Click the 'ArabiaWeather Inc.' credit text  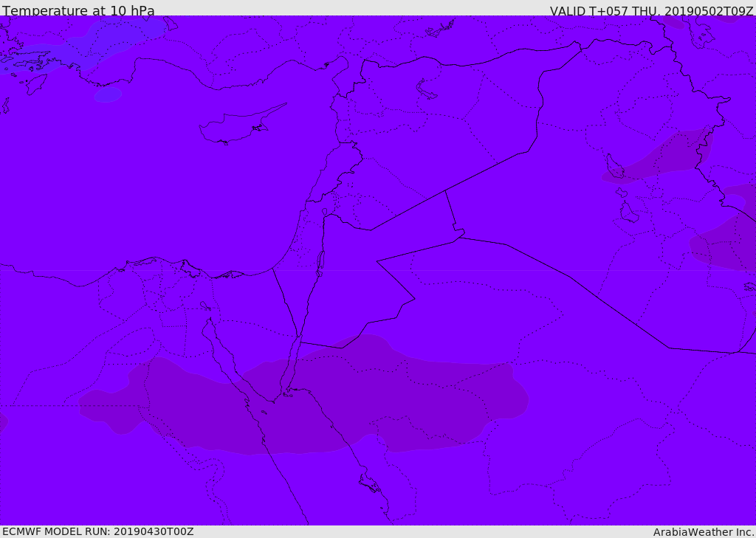[x=704, y=532]
